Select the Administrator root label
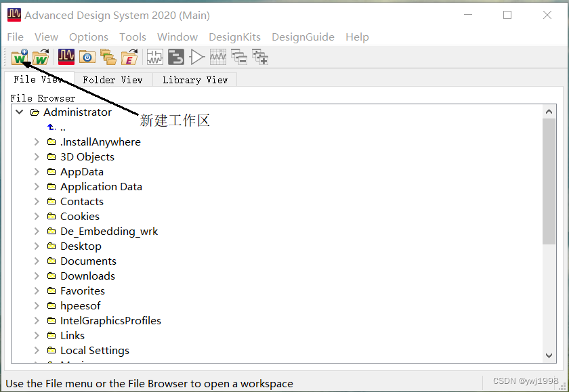The height and width of the screenshot is (392, 569). pyautogui.click(x=78, y=112)
